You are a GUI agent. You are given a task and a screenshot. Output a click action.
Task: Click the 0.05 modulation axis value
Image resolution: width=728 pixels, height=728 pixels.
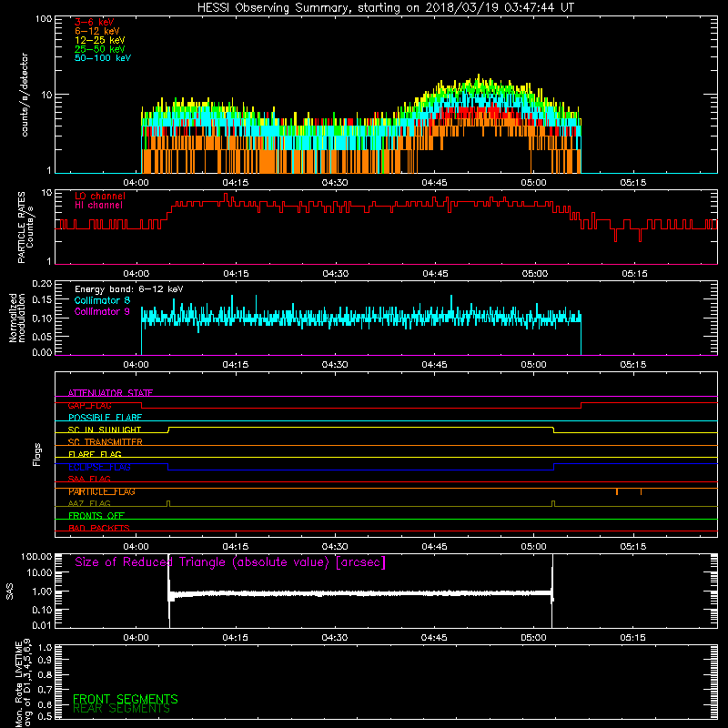coord(42,336)
